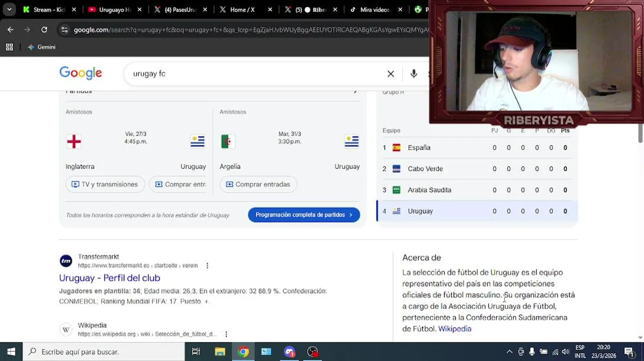Open Task View on the taskbar

coord(196,352)
